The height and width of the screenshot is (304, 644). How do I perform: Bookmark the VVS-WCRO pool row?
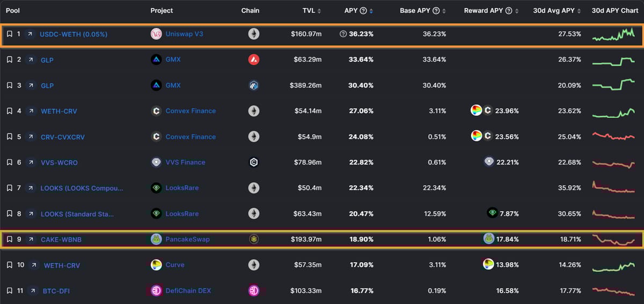pos(9,162)
